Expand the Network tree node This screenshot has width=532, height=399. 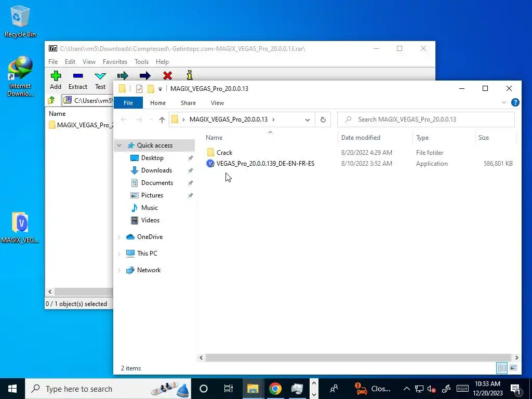coord(119,270)
